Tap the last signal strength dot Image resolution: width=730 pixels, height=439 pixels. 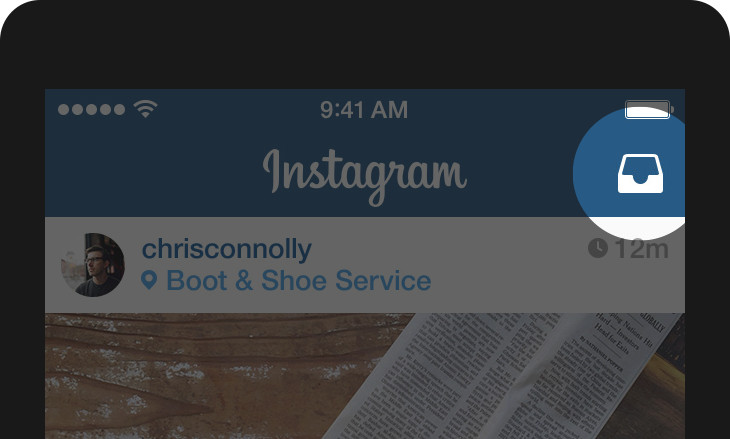120,109
